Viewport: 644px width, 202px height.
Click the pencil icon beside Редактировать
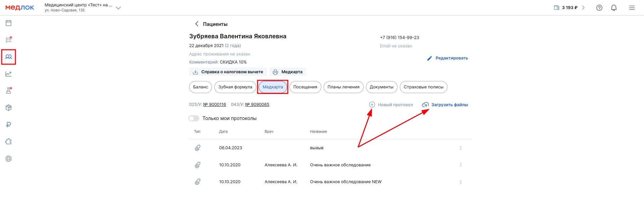pos(430,58)
